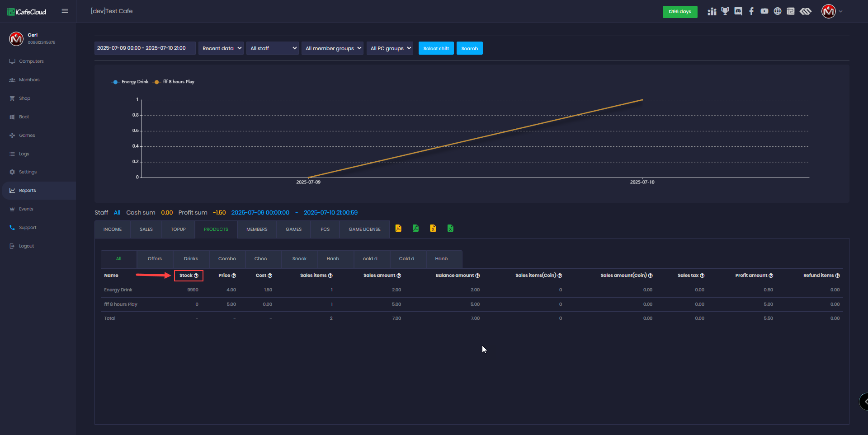Open the Discord icon in the header

[738, 11]
